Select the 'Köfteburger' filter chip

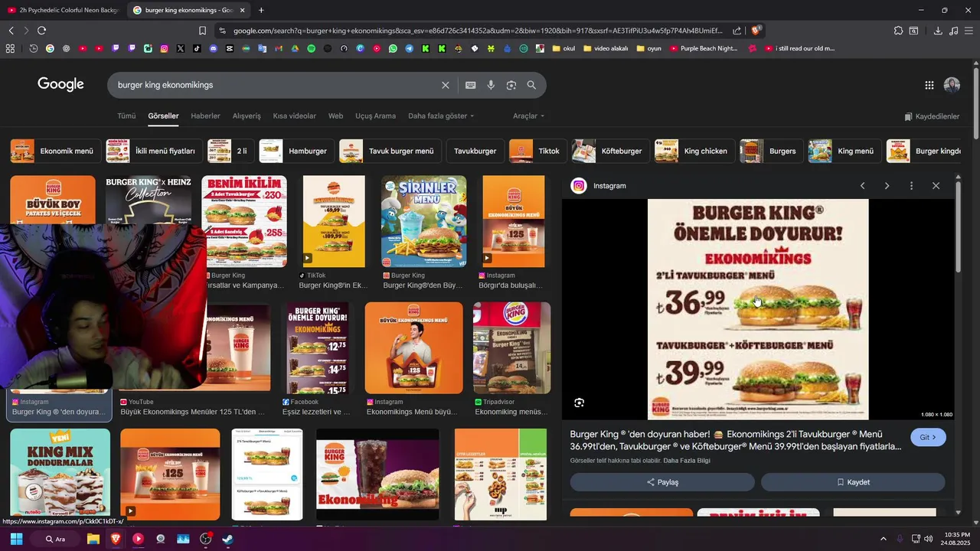point(610,151)
